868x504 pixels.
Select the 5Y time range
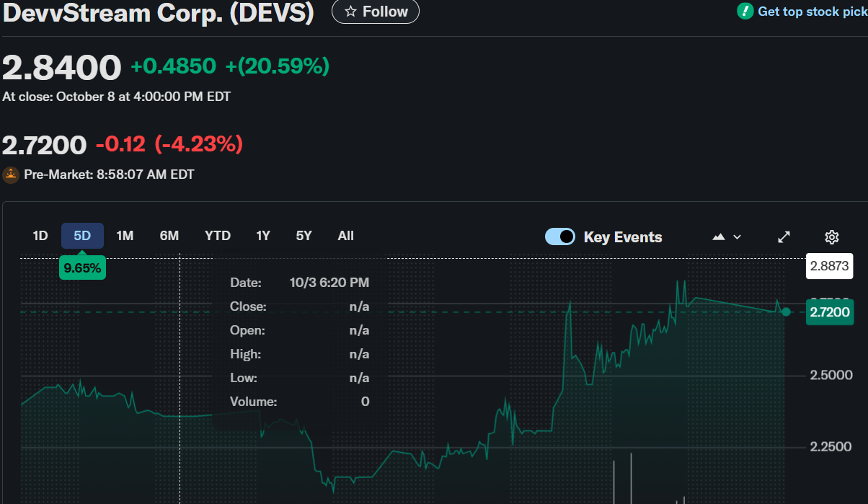coord(304,236)
